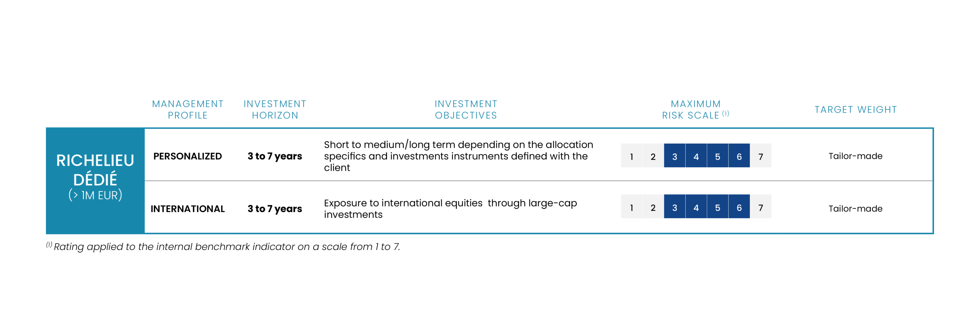980x335 pixels.
Task: Click Tailor-made in the International row
Action: click(856, 209)
